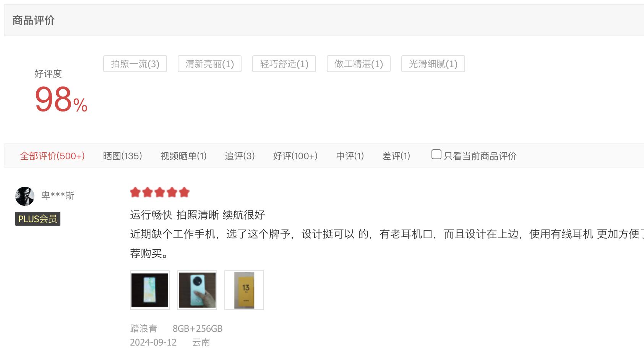Viewport: 644px width, 362px height.
Task: View the 中评(1) reviews
Action: coord(350,156)
